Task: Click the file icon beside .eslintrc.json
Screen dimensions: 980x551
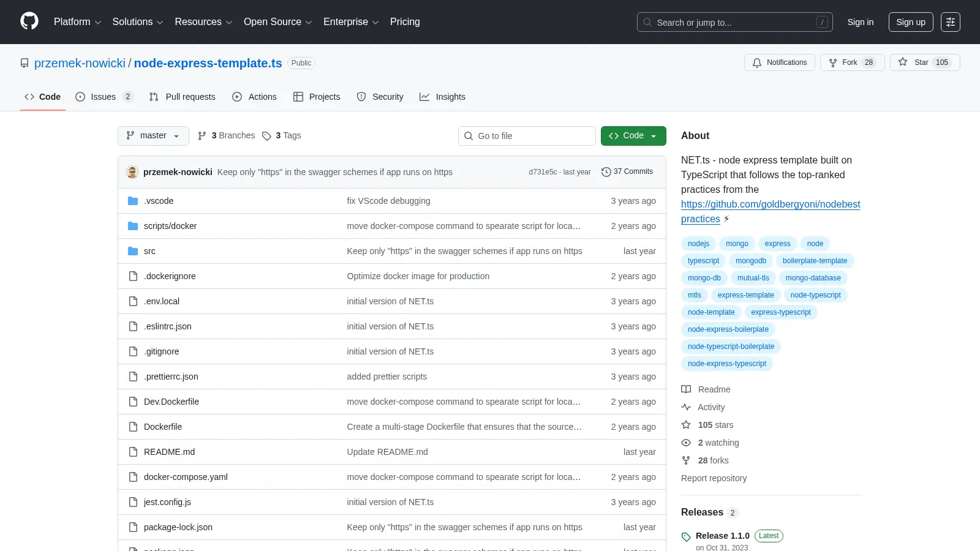Action: [x=133, y=326]
